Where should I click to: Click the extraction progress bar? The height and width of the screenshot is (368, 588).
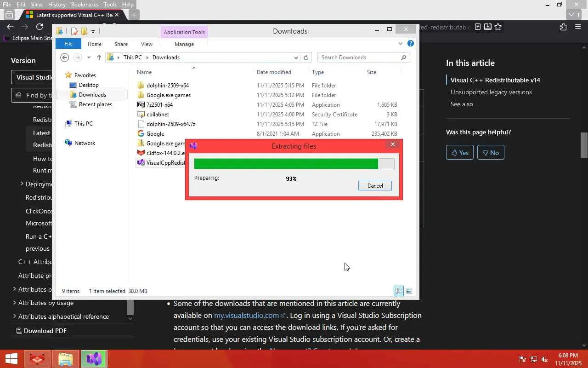point(294,164)
